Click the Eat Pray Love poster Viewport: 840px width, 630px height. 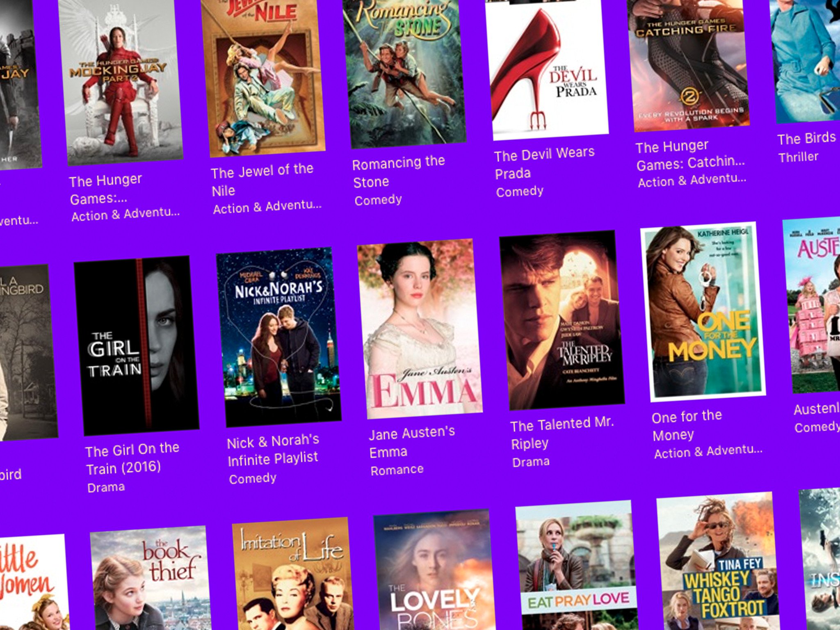click(x=576, y=565)
